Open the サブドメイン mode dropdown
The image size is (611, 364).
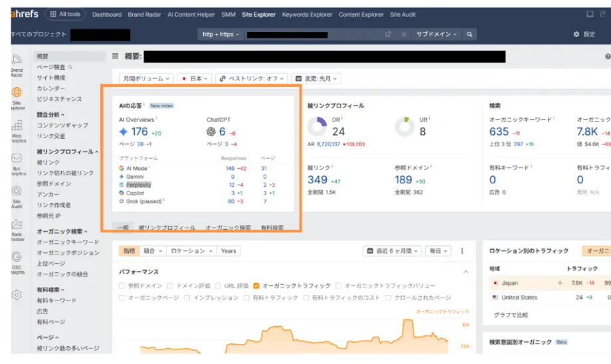[436, 35]
